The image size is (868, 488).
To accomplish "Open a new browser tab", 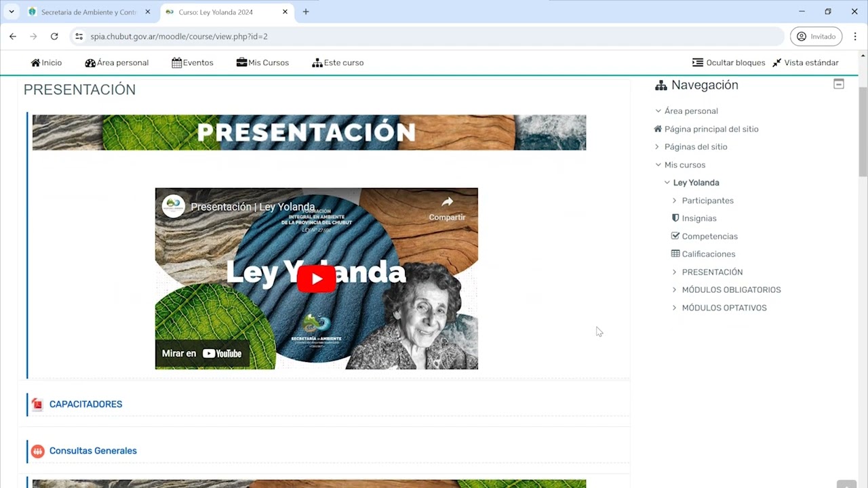I will point(306,12).
